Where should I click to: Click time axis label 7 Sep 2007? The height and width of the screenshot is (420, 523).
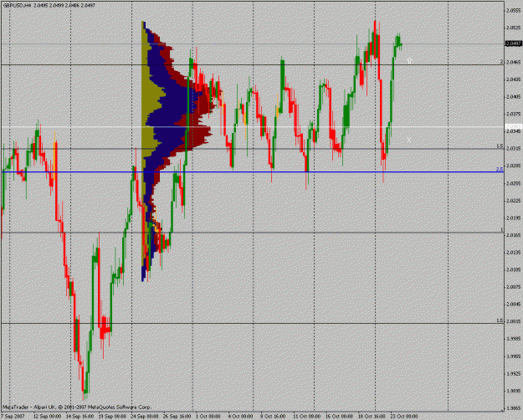tap(13, 417)
